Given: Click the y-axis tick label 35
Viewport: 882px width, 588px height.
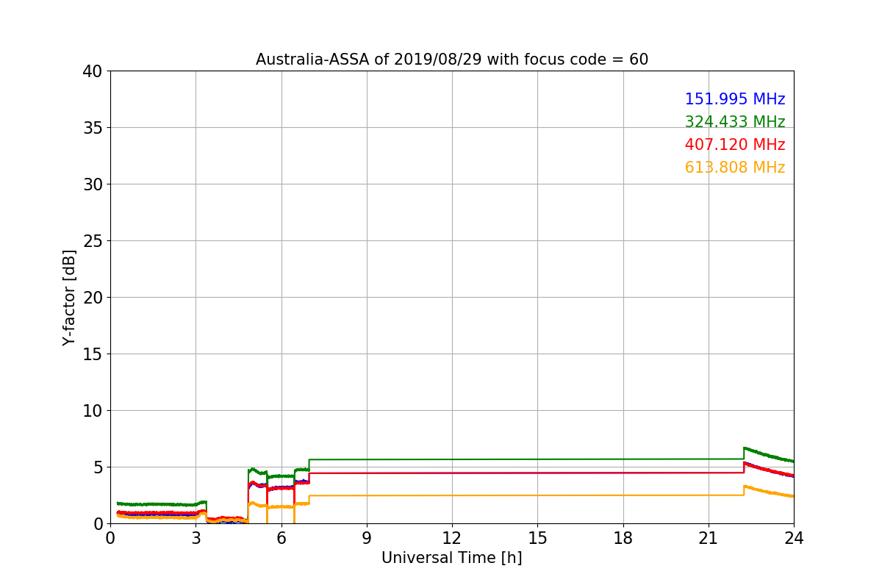Looking at the screenshot, I should (x=93, y=128).
